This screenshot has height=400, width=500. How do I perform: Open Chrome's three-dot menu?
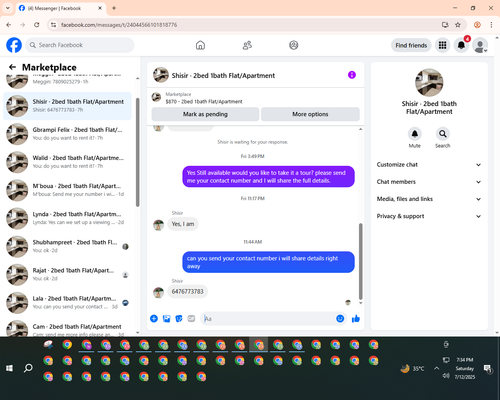(491, 25)
